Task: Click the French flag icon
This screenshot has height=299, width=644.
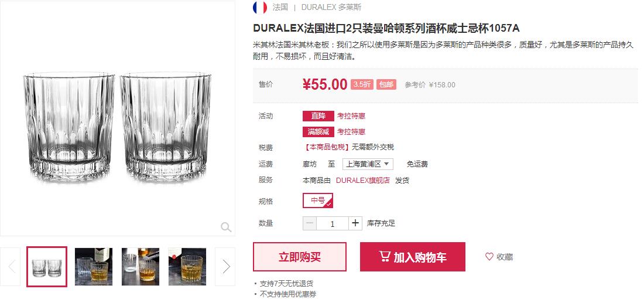Action: pyautogui.click(x=260, y=8)
